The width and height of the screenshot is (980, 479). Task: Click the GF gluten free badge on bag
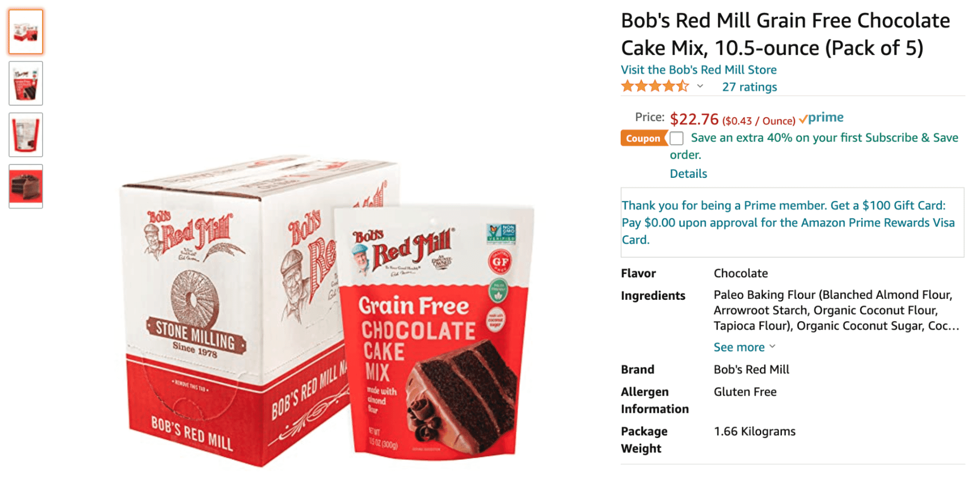(500, 262)
